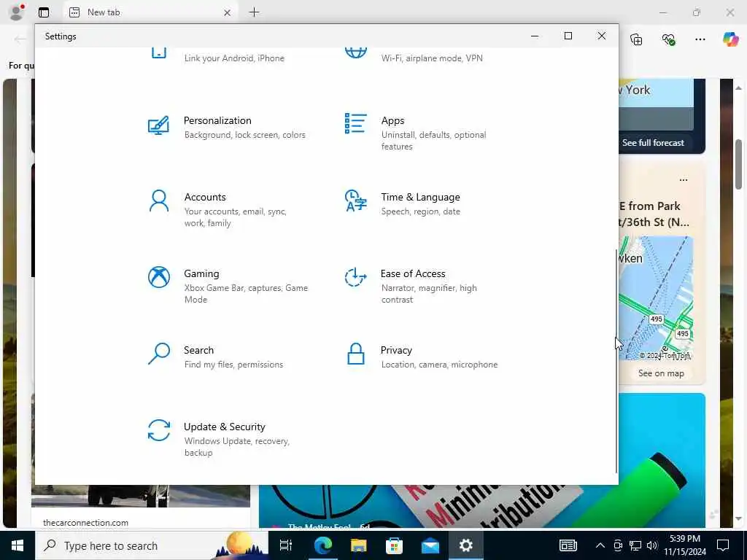This screenshot has width=747, height=560.
Task: Open Edge Collections toolbar icon
Action: (x=636, y=39)
